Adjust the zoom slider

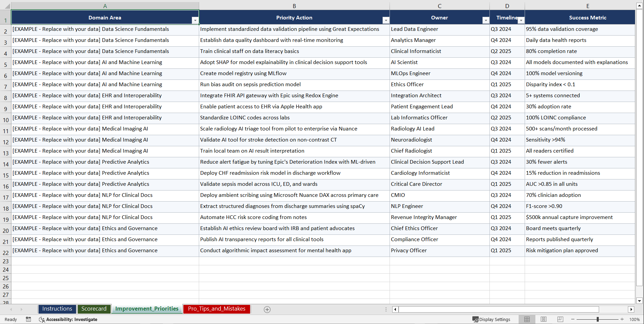pos(597,319)
